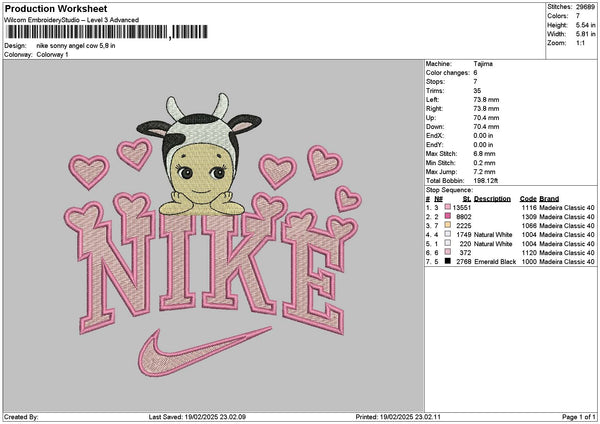
Task: Click 'Natural White' in the 220 stitch row
Action: [493, 243]
